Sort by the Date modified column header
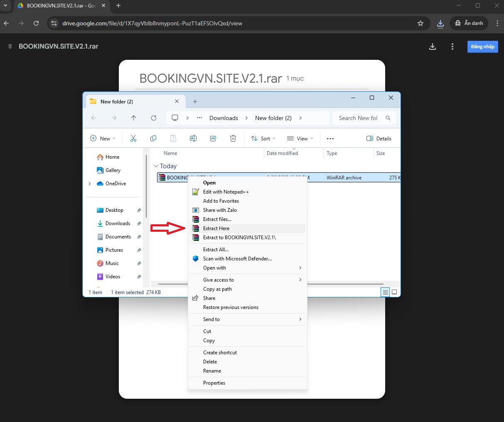 click(x=282, y=153)
